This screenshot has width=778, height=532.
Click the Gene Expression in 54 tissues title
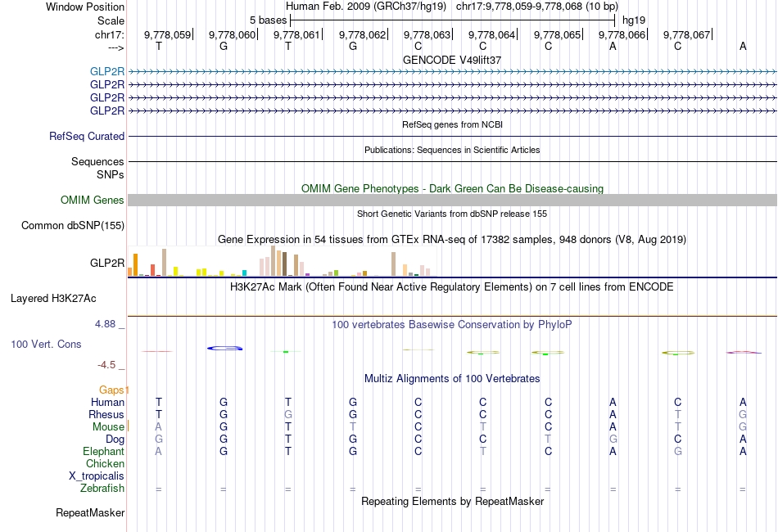click(452, 240)
